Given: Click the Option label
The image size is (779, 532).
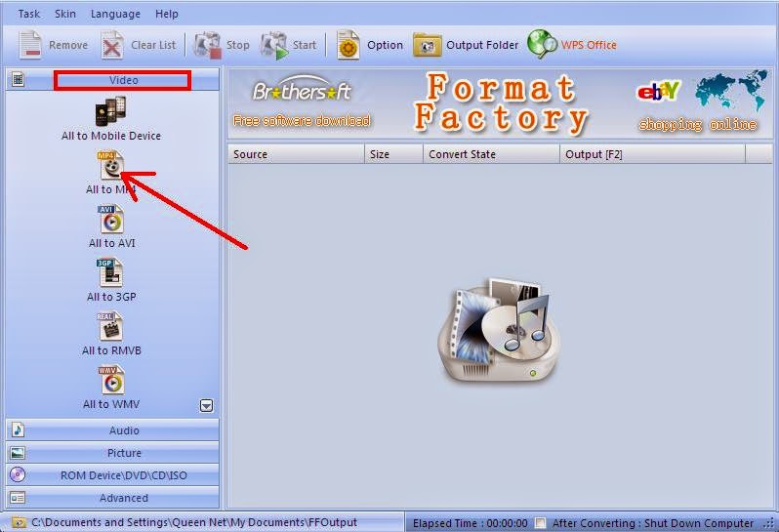Looking at the screenshot, I should click(385, 45).
